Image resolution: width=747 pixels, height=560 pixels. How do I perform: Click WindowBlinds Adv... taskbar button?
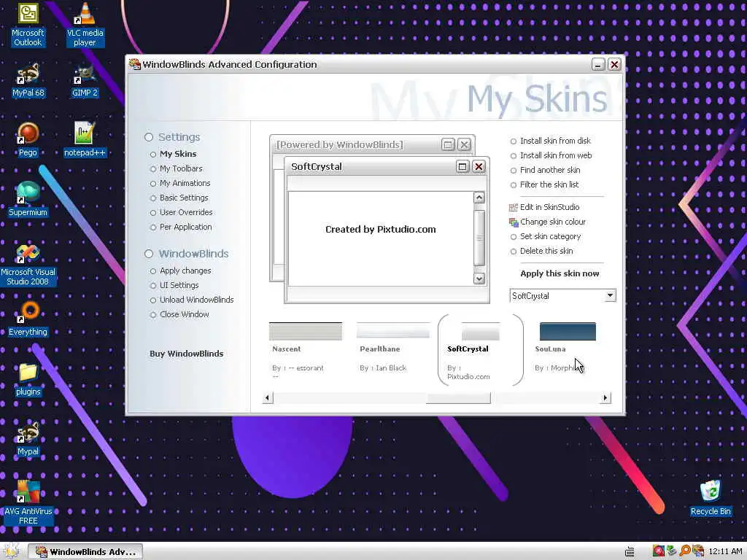pyautogui.click(x=85, y=551)
